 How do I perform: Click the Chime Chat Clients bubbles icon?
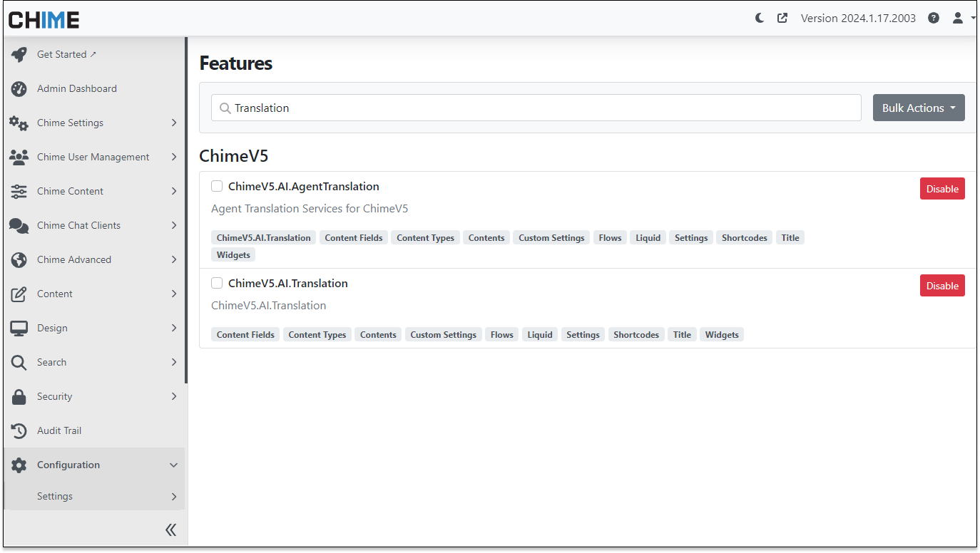pos(19,226)
